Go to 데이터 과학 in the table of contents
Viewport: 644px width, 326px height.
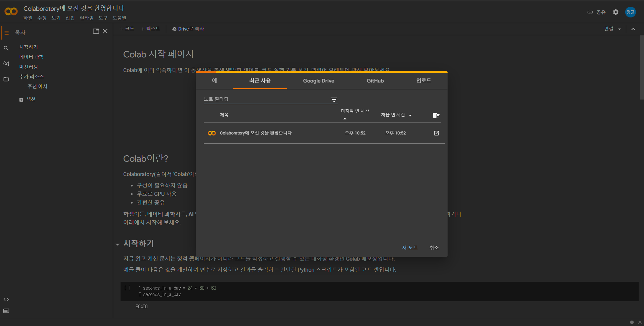[x=32, y=57]
